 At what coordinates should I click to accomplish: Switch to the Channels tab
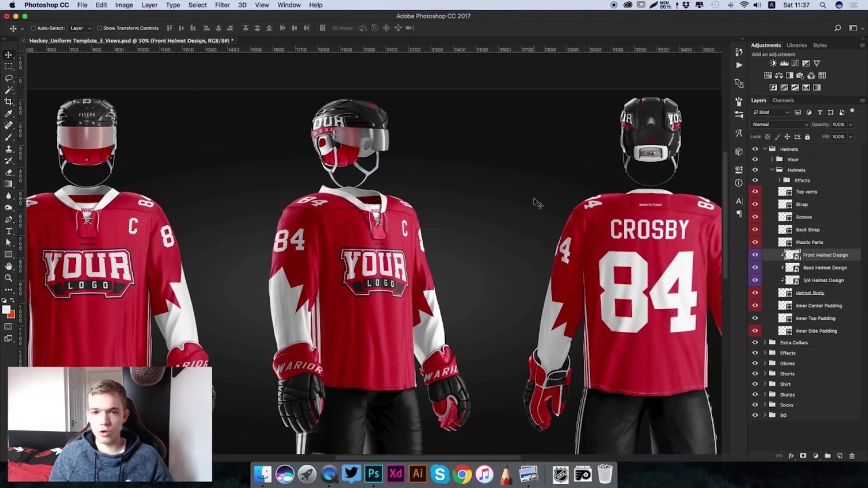pos(783,100)
